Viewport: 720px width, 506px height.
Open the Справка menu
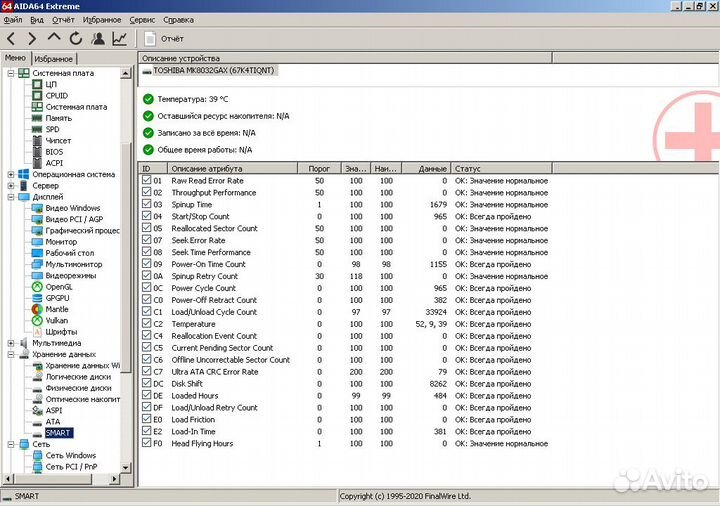click(x=178, y=20)
